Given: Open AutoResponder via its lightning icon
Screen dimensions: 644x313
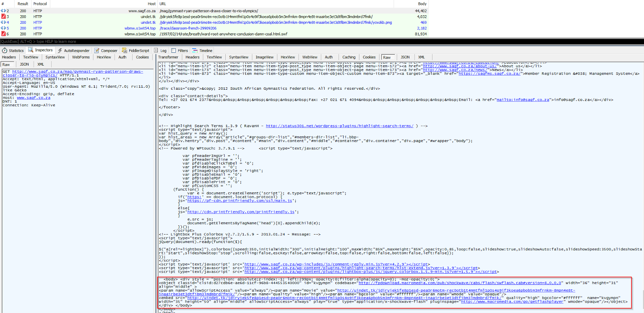Looking at the screenshot, I should 60,51.
